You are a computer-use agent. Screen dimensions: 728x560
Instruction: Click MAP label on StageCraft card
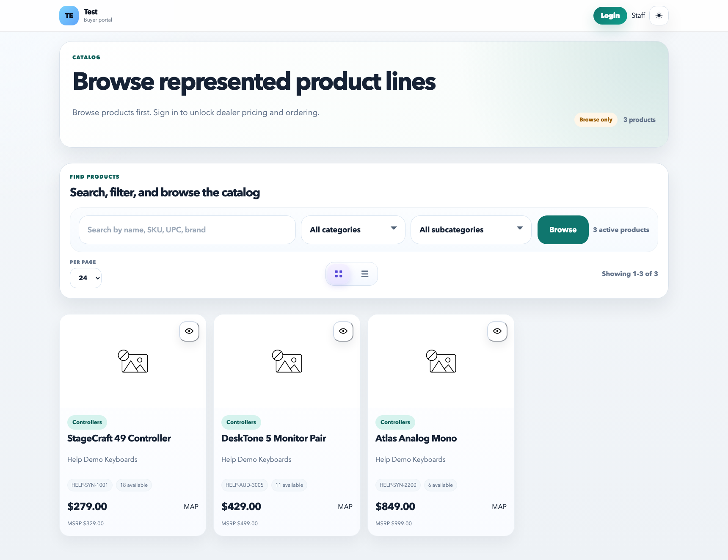coord(191,507)
